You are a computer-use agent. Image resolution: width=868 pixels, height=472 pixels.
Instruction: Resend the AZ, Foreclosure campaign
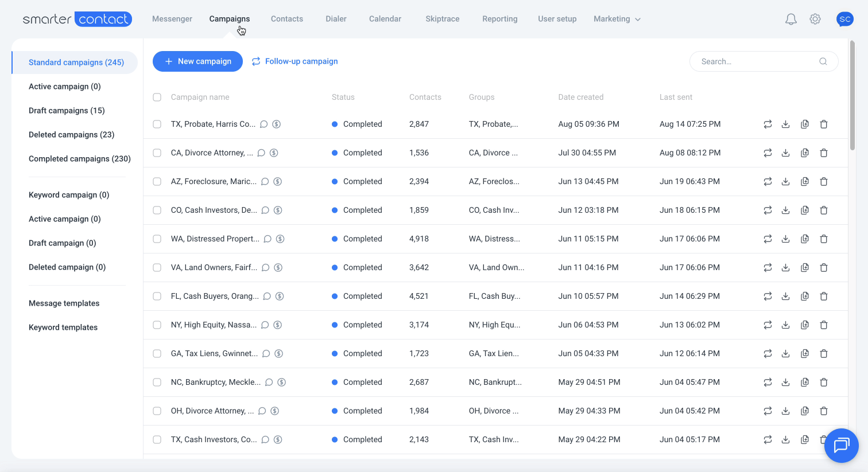768,181
